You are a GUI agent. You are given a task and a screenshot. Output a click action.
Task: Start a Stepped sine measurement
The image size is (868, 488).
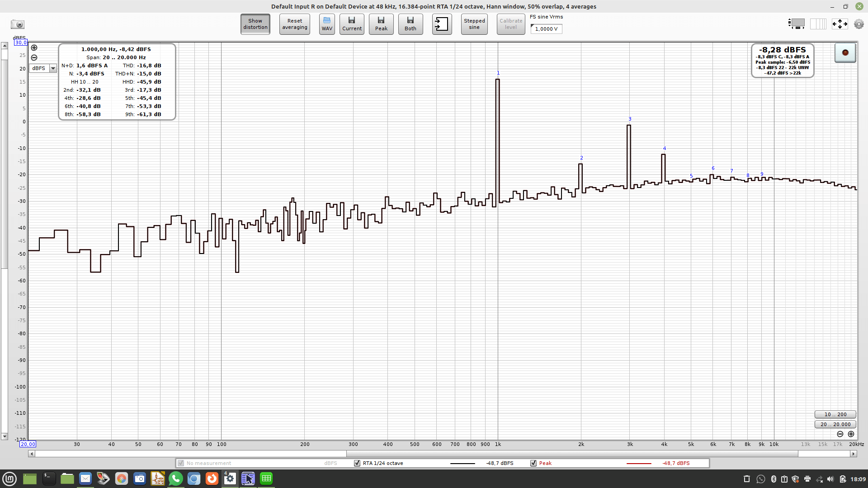tap(474, 24)
